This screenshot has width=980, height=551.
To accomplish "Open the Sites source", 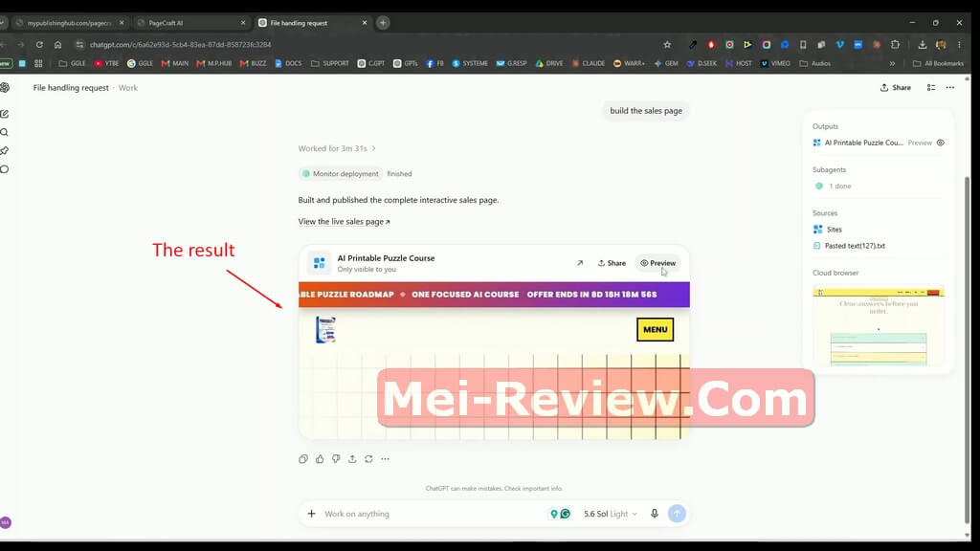I will (x=828, y=230).
